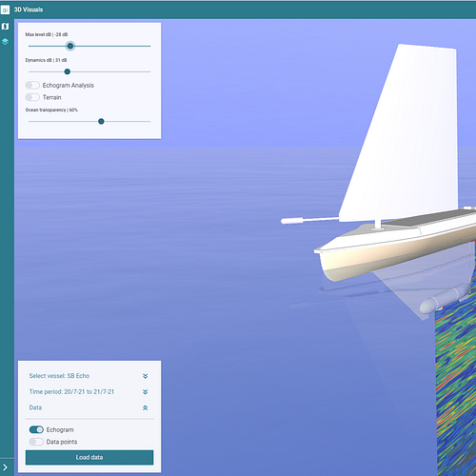Enable the Echogram Analysis toggle
The image size is (476, 476).
click(32, 85)
